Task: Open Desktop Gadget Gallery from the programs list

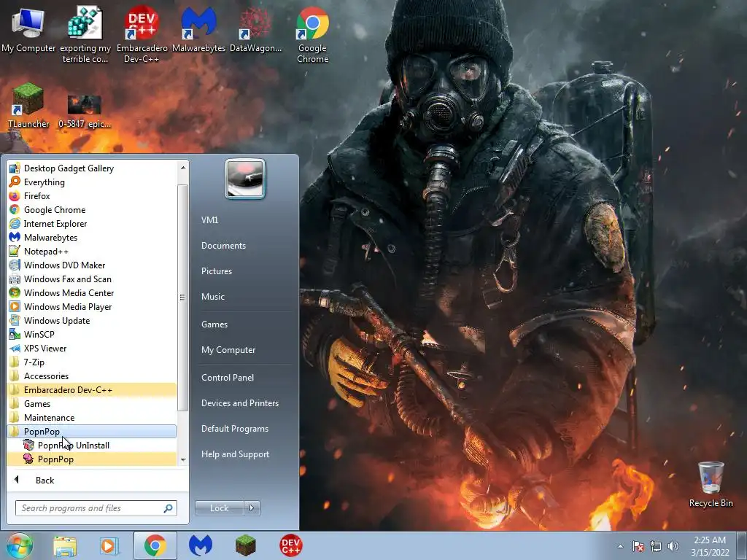Action: pyautogui.click(x=92, y=168)
